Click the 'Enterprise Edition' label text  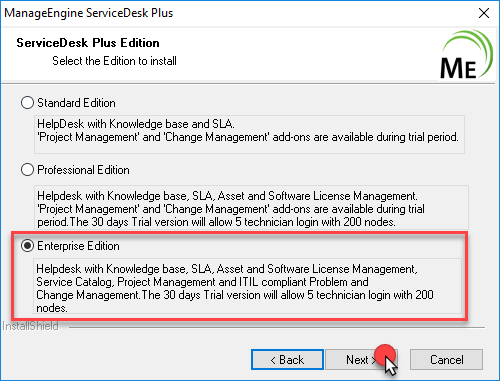78,246
